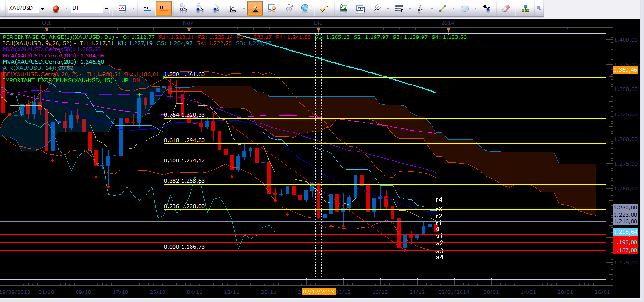Click the Fibonacci 0,500 1.274,17 label
The width and height of the screenshot is (644, 302).
184,160
